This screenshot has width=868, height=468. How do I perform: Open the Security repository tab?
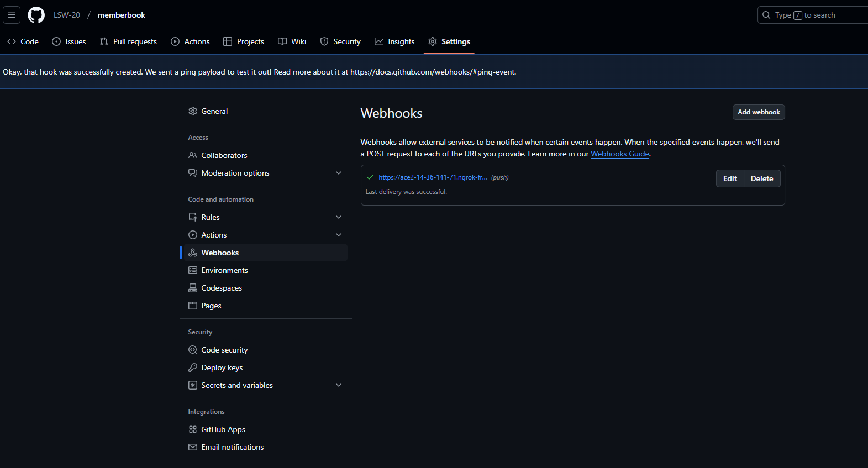click(340, 41)
